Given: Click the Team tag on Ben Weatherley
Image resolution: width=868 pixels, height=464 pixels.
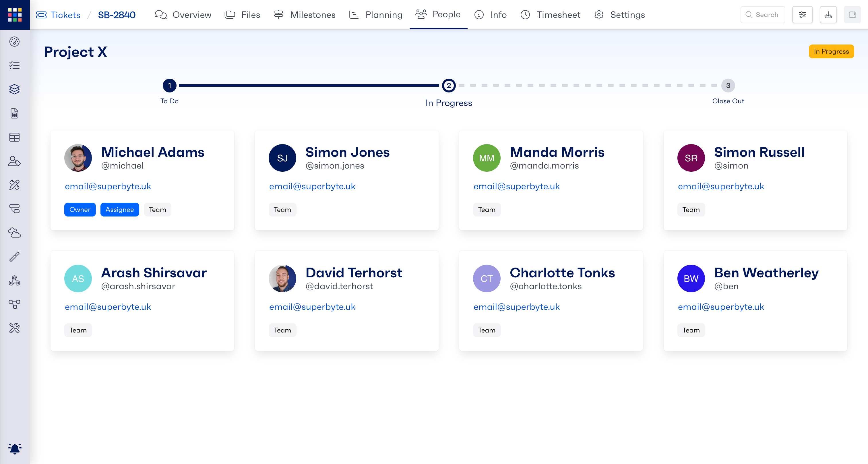Looking at the screenshot, I should (691, 330).
